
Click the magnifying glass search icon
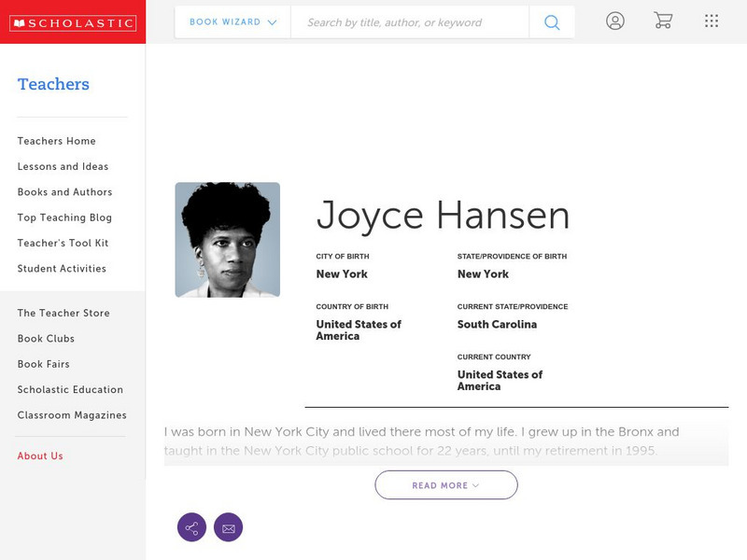552,22
